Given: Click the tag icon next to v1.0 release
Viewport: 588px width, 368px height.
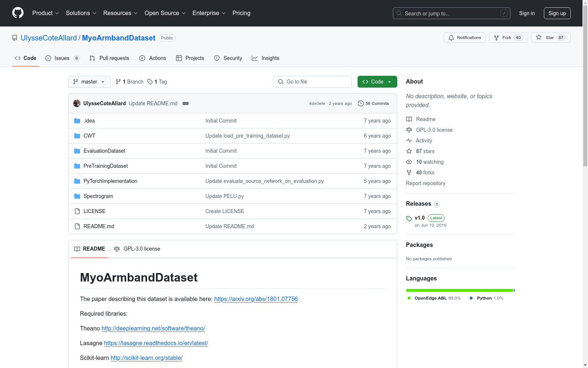Looking at the screenshot, I should pyautogui.click(x=409, y=219).
